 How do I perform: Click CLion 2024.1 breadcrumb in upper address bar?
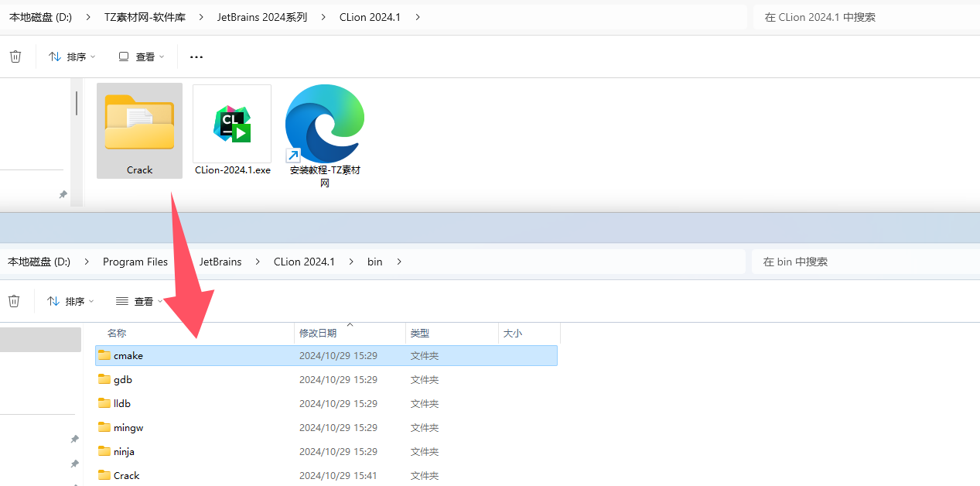coord(370,17)
